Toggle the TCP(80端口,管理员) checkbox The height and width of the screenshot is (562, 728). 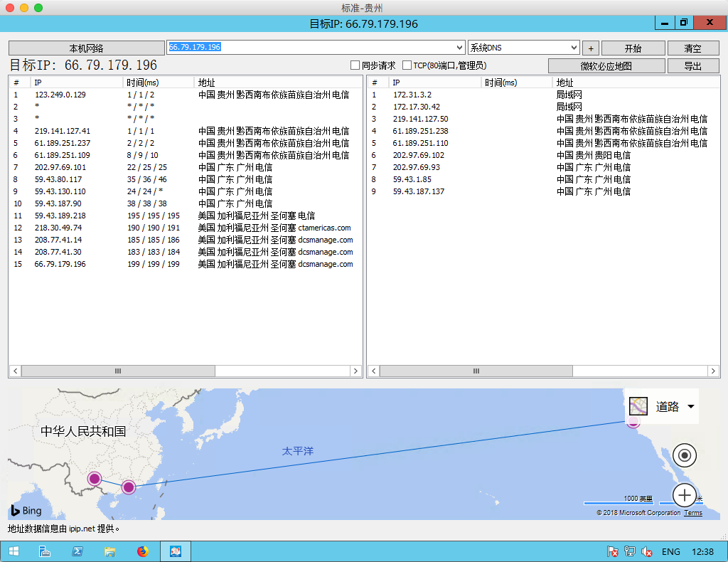tap(407, 65)
